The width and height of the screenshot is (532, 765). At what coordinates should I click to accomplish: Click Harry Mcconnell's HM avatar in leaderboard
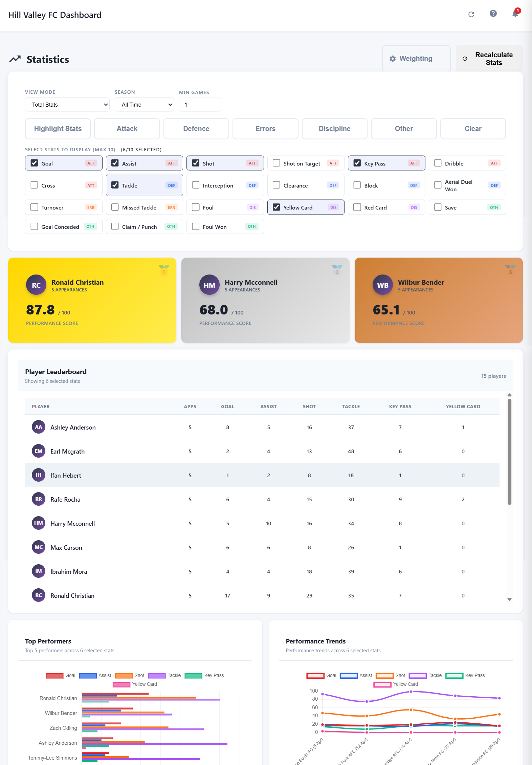tap(39, 523)
